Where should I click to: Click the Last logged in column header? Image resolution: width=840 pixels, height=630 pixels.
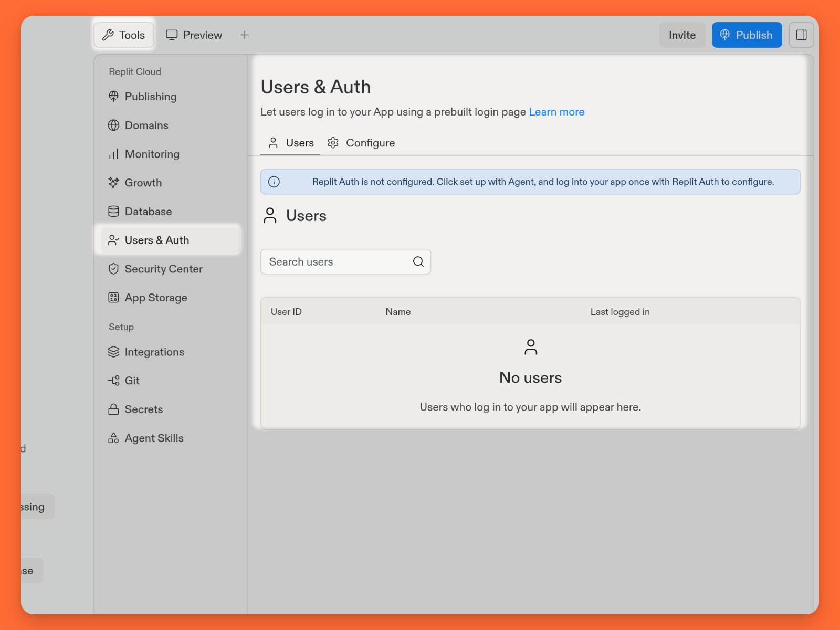620,312
